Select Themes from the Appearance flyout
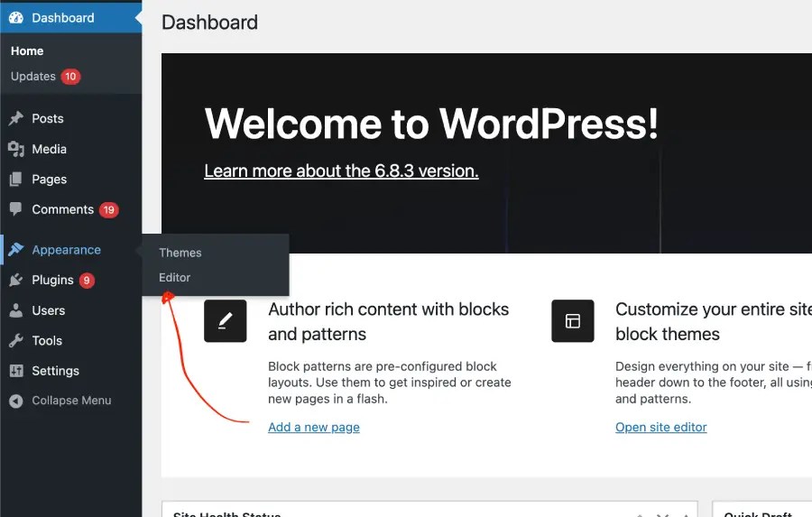This screenshot has width=812, height=517. (x=180, y=253)
